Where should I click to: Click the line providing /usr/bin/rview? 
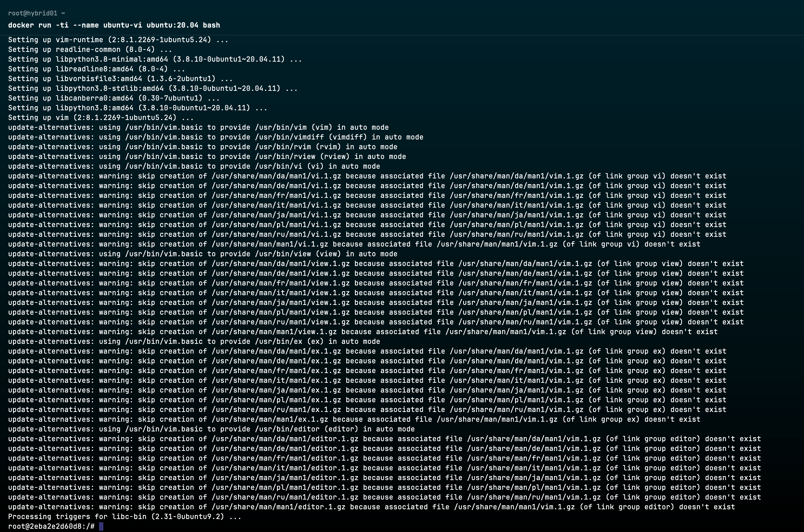[x=207, y=157]
